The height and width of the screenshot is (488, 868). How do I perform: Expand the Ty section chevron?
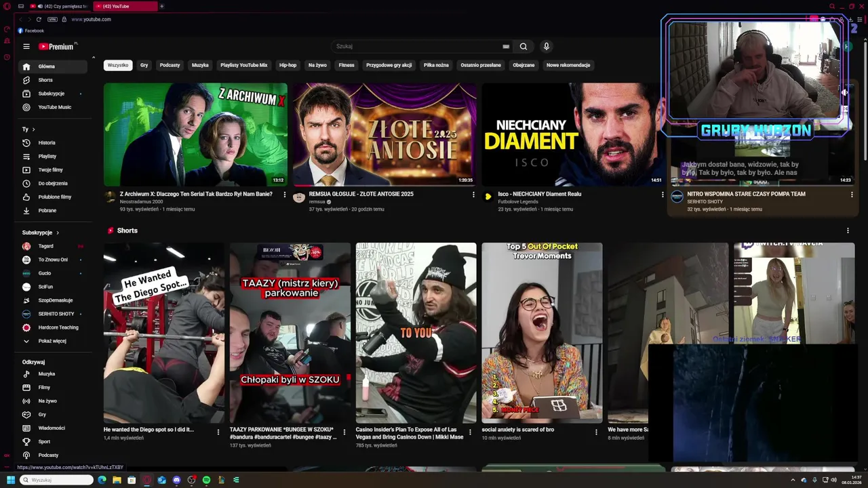(x=33, y=129)
